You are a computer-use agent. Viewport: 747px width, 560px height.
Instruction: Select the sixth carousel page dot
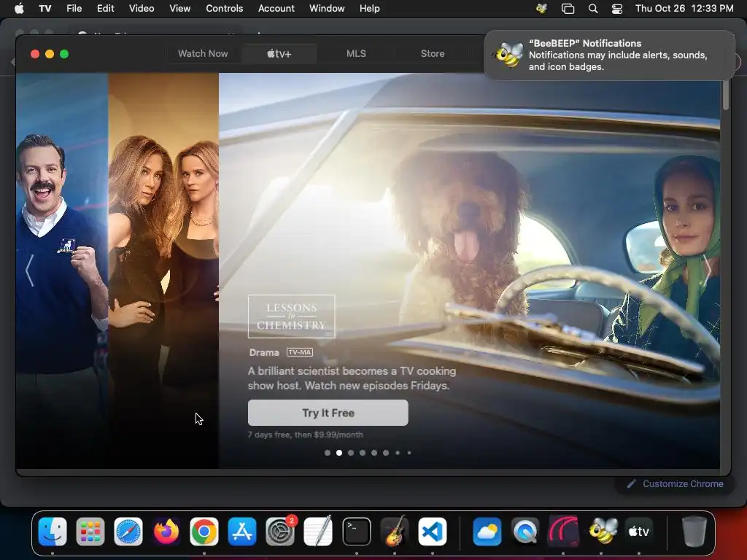click(x=386, y=453)
